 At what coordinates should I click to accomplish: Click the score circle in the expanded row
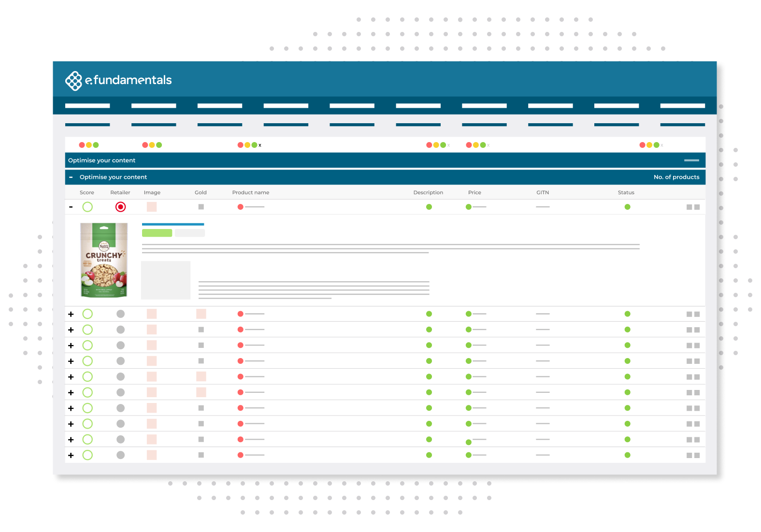87,207
